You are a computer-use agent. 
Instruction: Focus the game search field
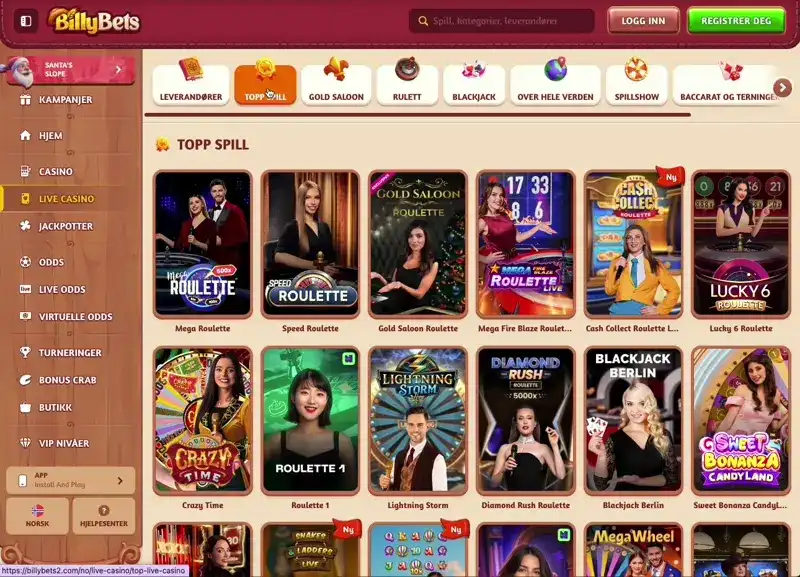point(502,21)
